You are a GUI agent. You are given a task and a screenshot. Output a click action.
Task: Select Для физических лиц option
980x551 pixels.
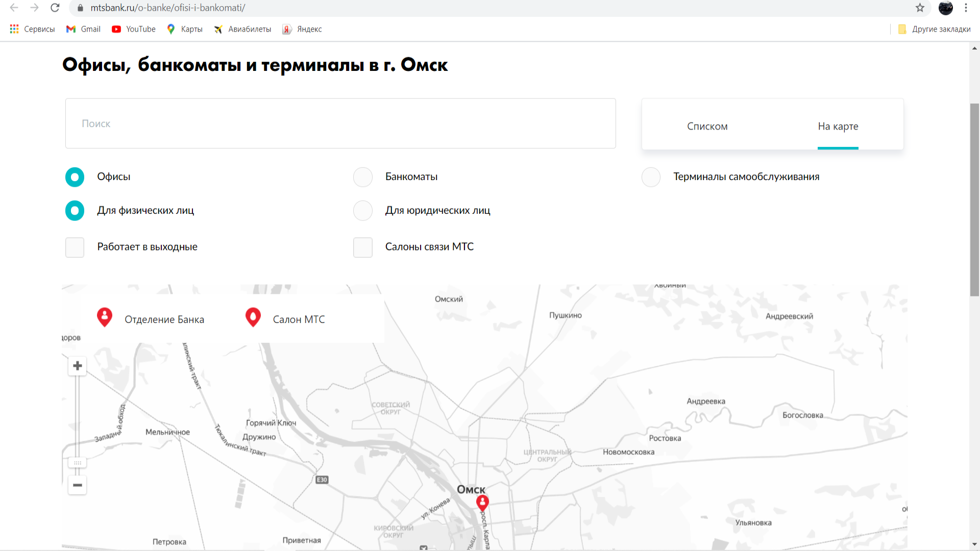(x=75, y=211)
